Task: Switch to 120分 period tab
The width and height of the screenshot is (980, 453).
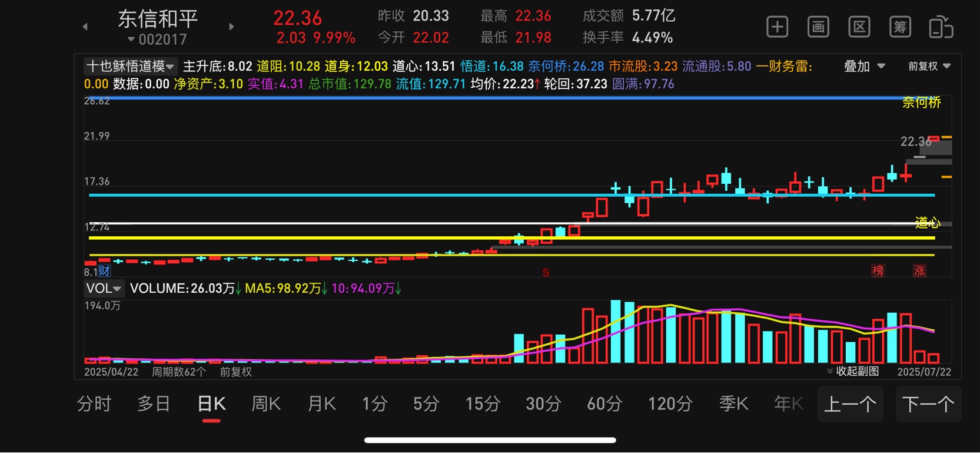Action: [670, 404]
